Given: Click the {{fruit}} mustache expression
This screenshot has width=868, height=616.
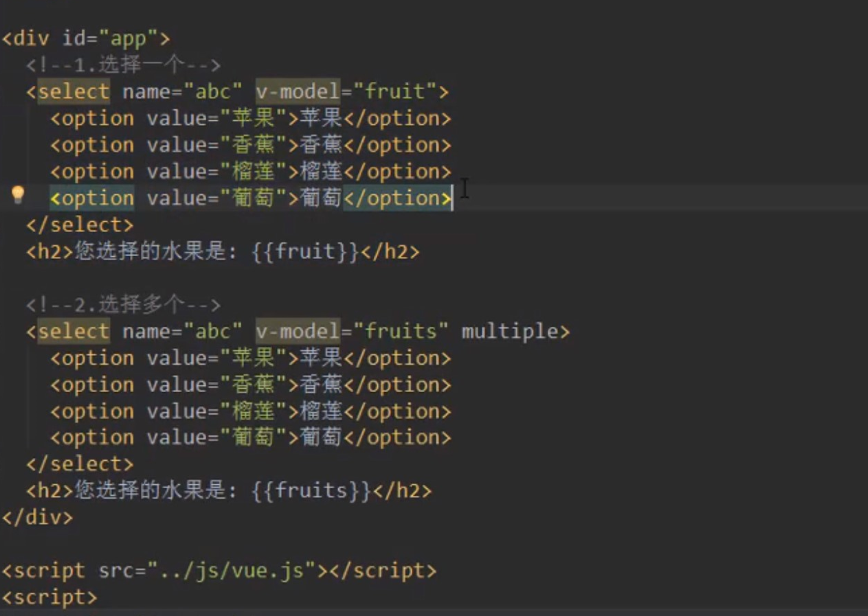Looking at the screenshot, I should click(x=305, y=252).
